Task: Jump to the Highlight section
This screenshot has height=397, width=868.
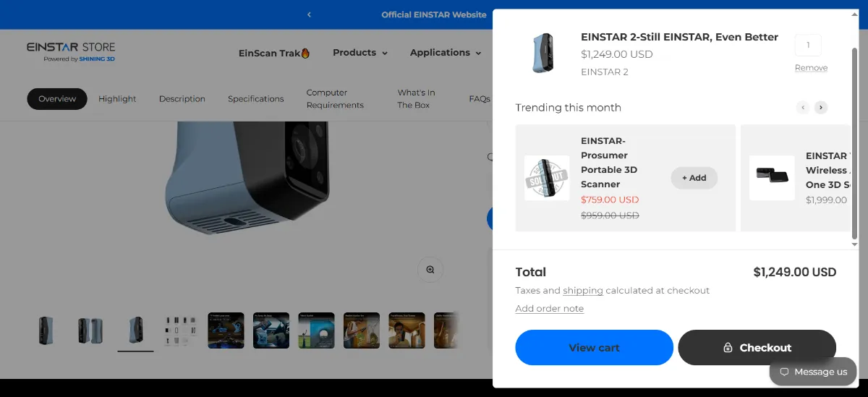Action: pyautogui.click(x=117, y=99)
